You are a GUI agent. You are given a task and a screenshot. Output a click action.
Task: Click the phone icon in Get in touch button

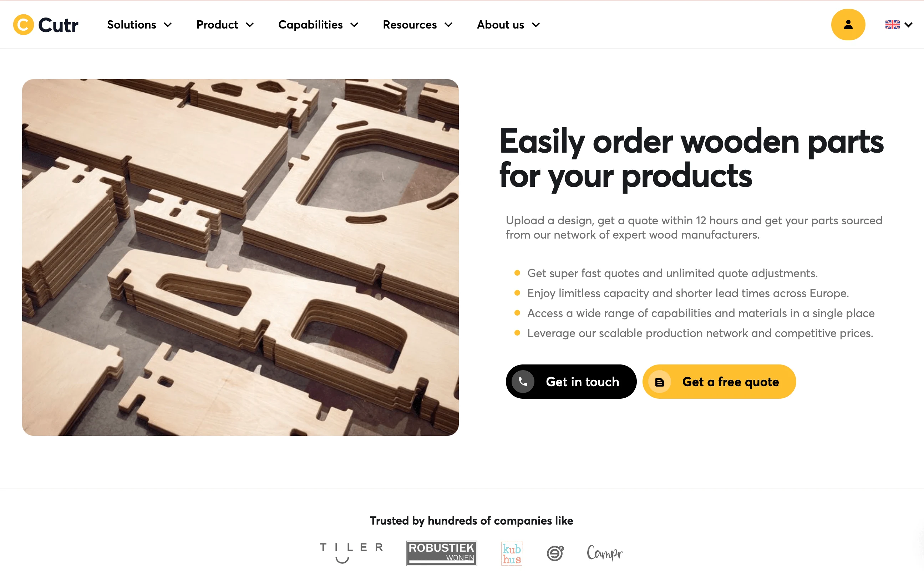pyautogui.click(x=523, y=381)
